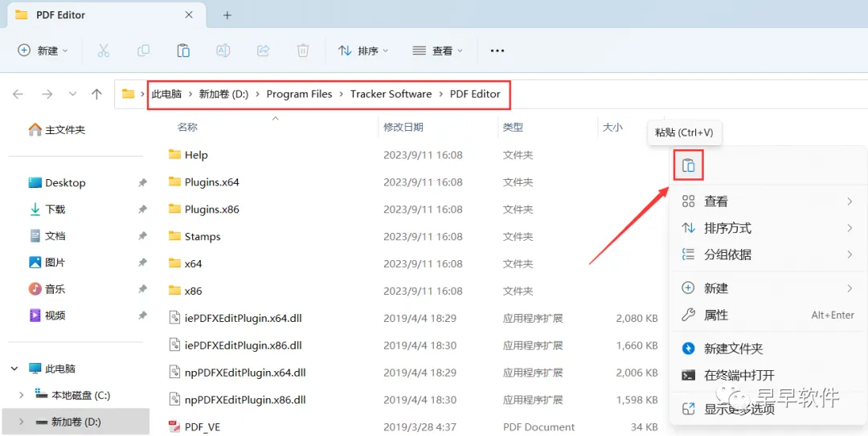Viewport: 868px width, 436px height.
Task: Click 此电脑 in the address breadcrumb
Action: (x=166, y=94)
